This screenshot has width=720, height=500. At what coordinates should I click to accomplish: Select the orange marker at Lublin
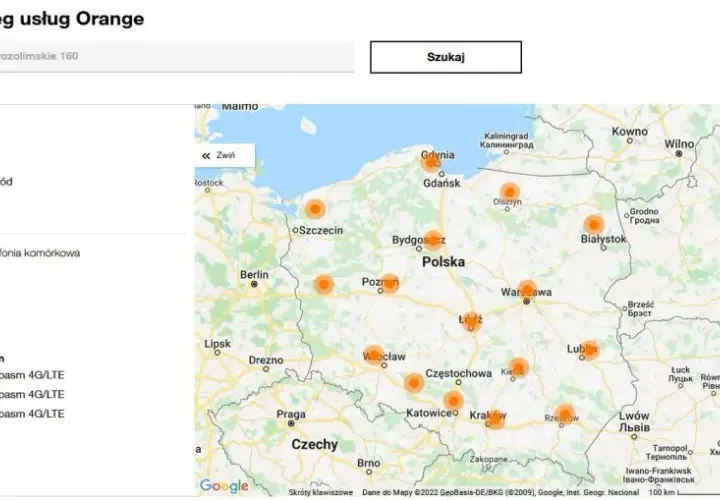pos(590,350)
